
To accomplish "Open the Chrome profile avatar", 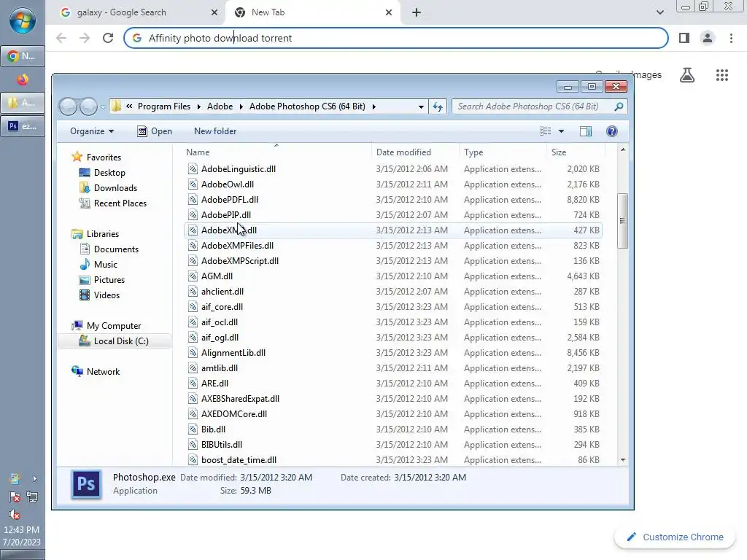I will point(708,38).
